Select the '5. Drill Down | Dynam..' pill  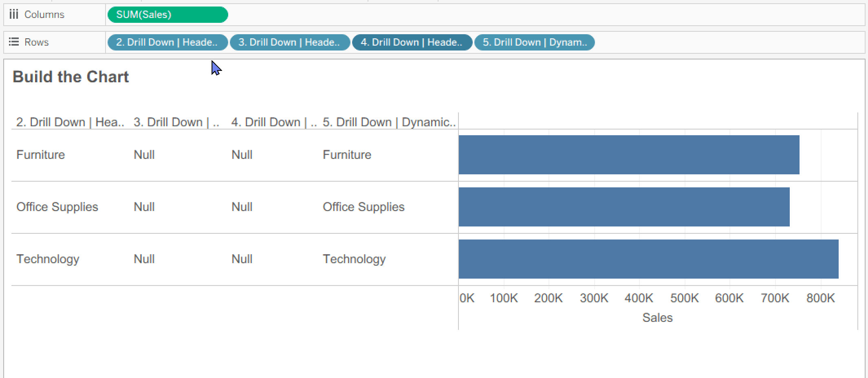534,42
